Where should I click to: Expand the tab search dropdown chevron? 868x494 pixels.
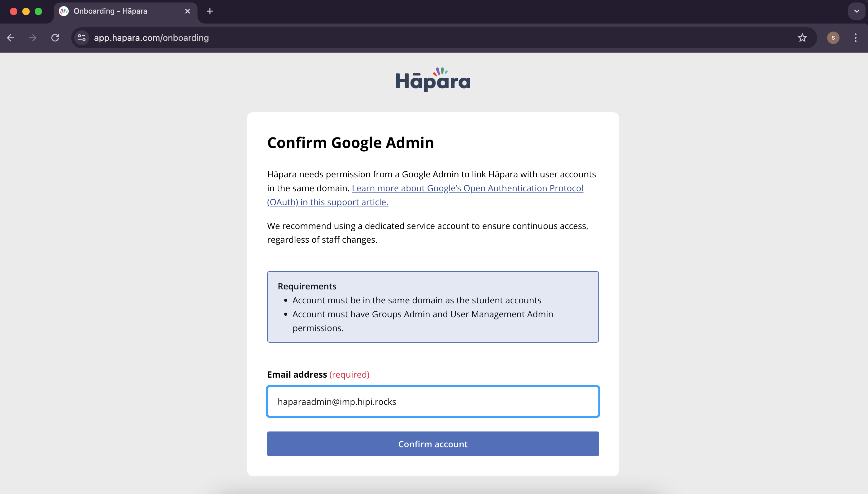pos(857,11)
